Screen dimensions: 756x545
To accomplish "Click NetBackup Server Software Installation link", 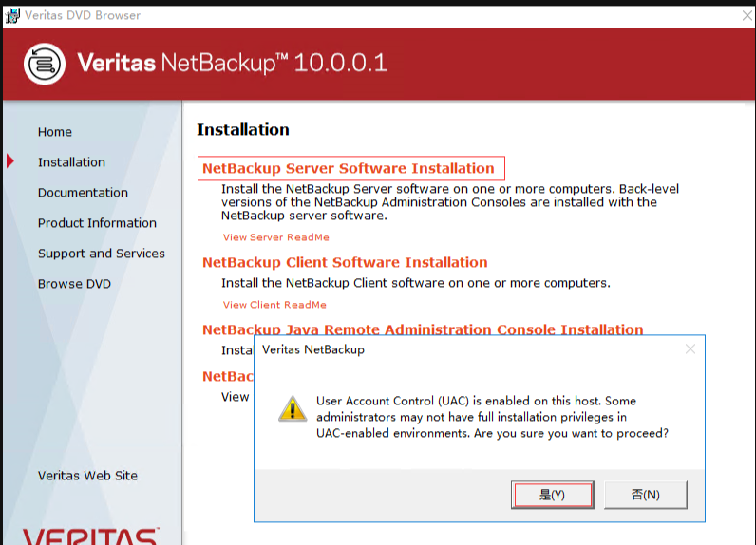I will [x=349, y=168].
